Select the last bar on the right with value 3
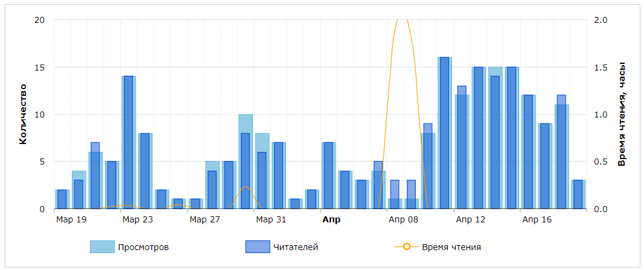This screenshot has height=270, width=644. click(x=578, y=195)
